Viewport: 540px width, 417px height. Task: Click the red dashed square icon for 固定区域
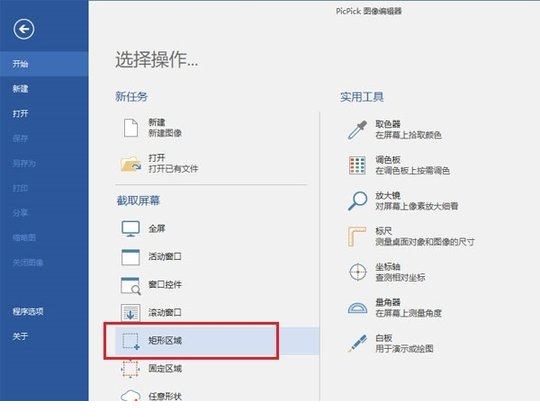[x=131, y=369]
